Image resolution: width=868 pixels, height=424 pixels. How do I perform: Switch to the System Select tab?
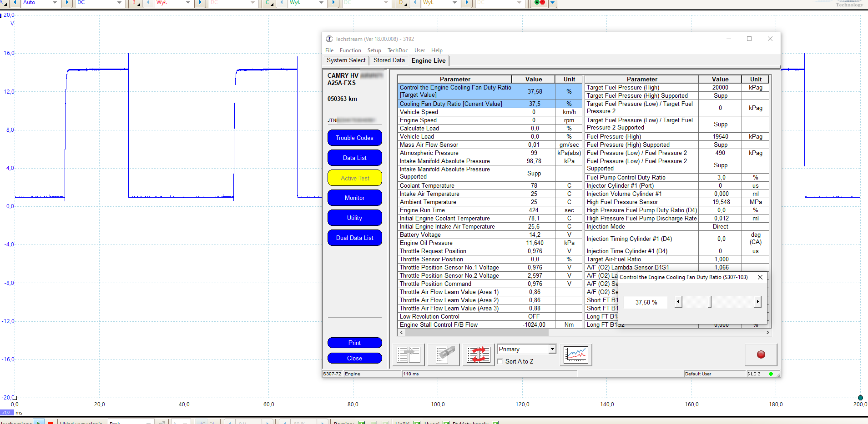click(x=346, y=60)
